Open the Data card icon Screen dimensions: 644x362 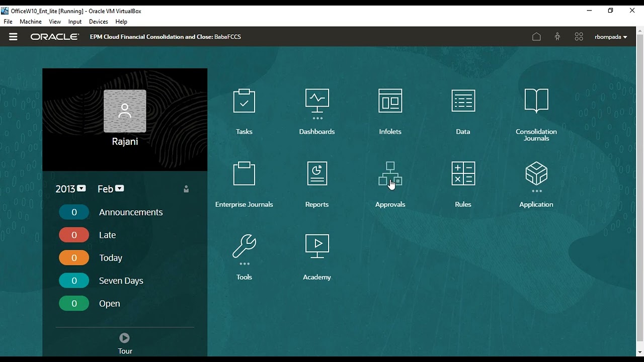click(463, 101)
